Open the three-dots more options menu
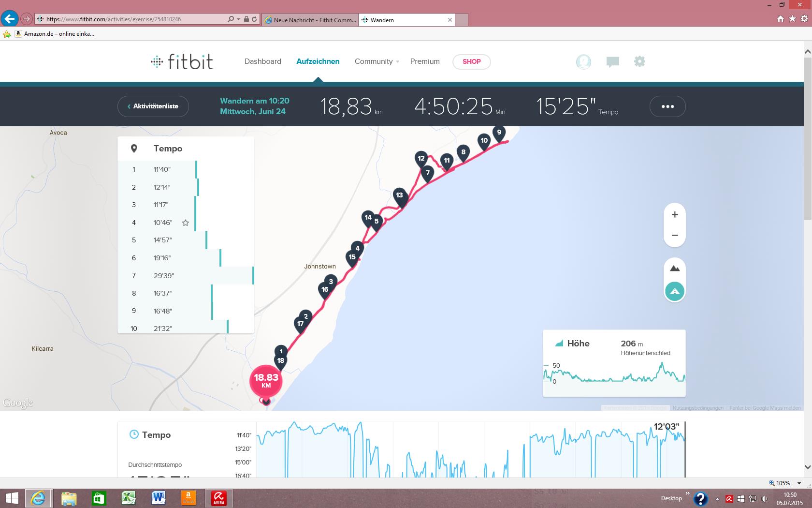The width and height of the screenshot is (812, 508). pos(667,106)
